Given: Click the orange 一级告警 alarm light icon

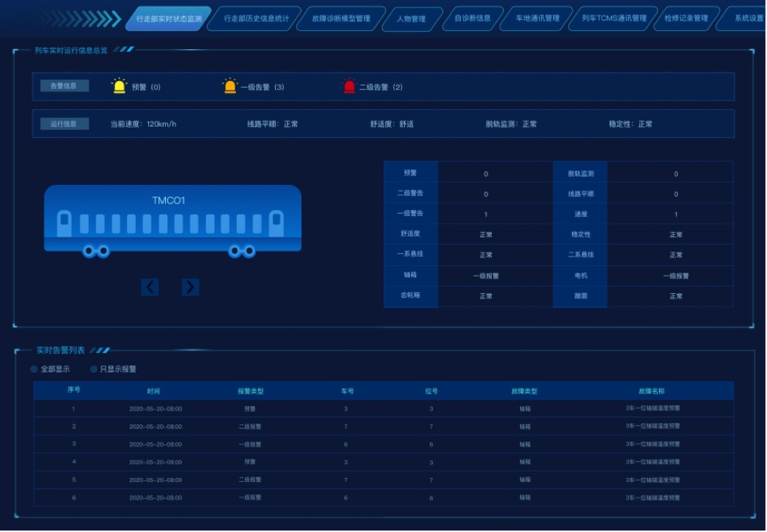Looking at the screenshot, I should [230, 86].
